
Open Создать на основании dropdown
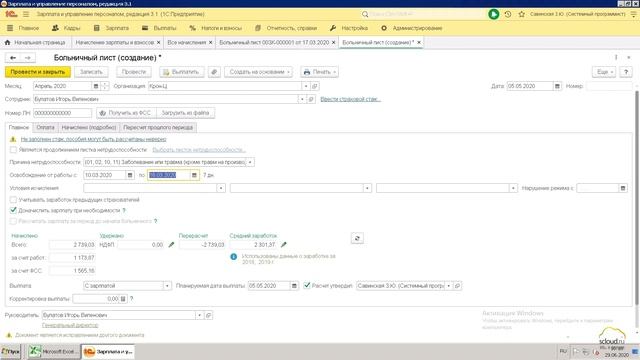(259, 72)
